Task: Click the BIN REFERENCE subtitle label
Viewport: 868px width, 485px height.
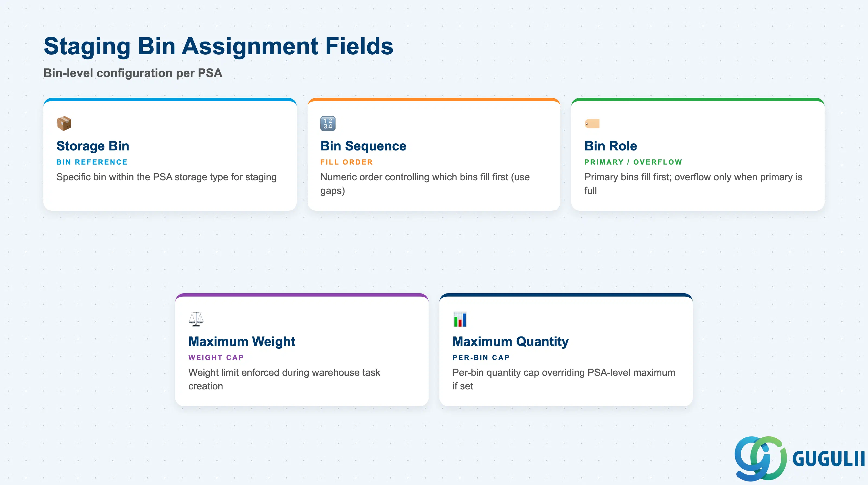Action: pos(92,162)
